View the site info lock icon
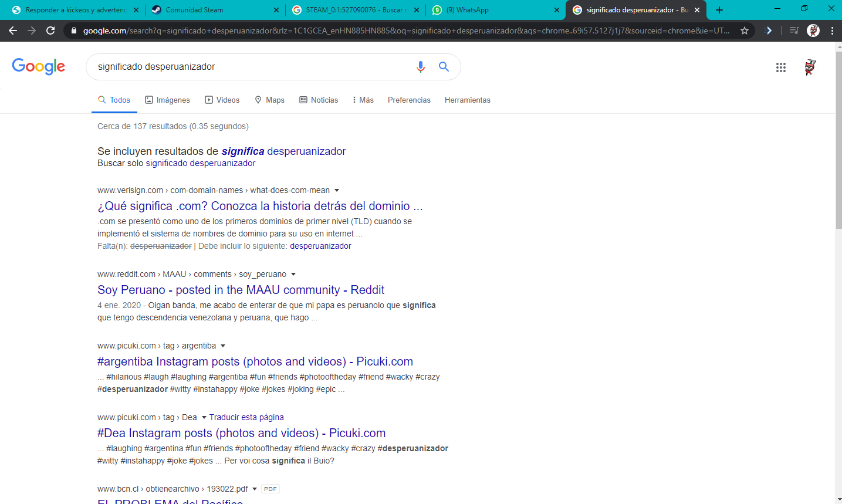Screen dimensions: 842x504 73,31
